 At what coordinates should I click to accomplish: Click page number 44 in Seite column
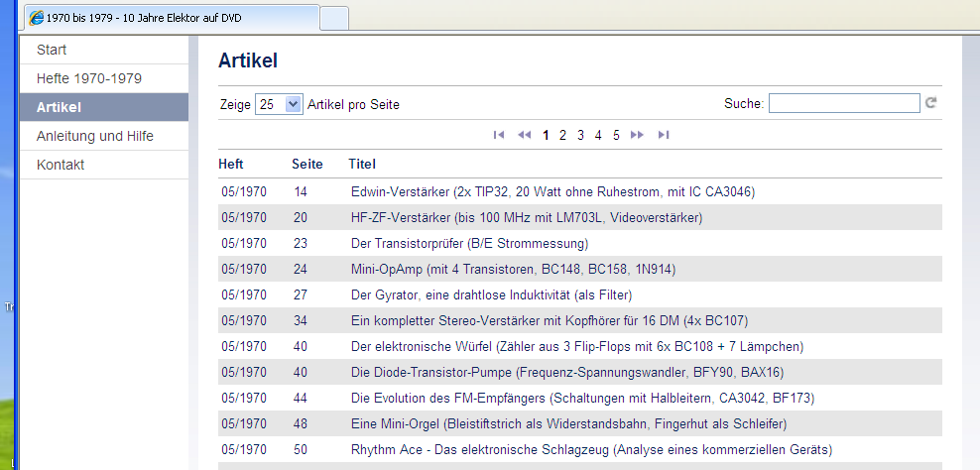coord(301,399)
